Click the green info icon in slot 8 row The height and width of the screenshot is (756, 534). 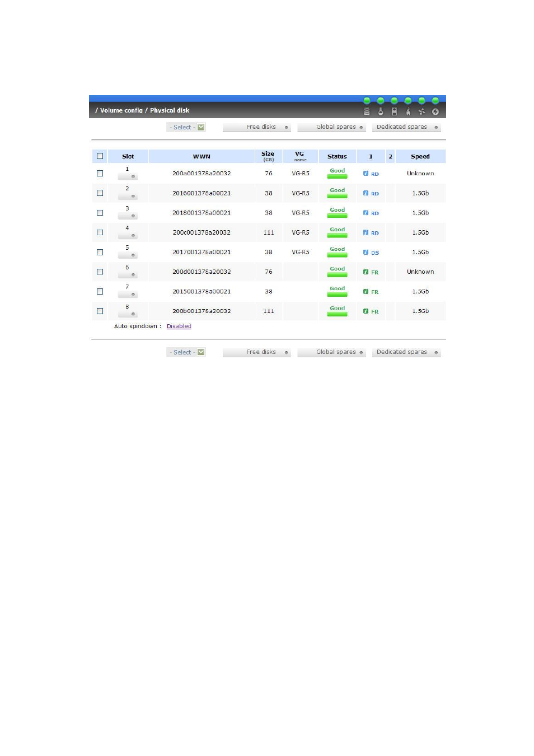pos(366,311)
